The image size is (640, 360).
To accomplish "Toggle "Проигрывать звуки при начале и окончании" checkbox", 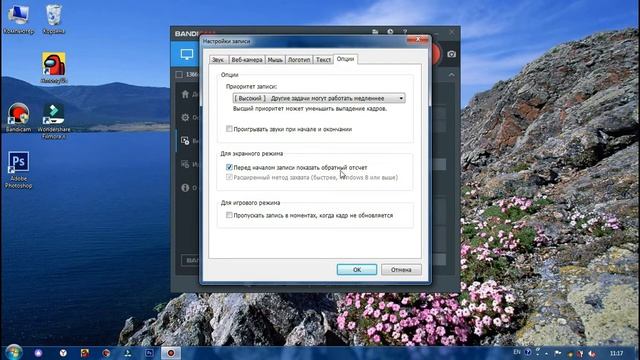I will pos(229,129).
